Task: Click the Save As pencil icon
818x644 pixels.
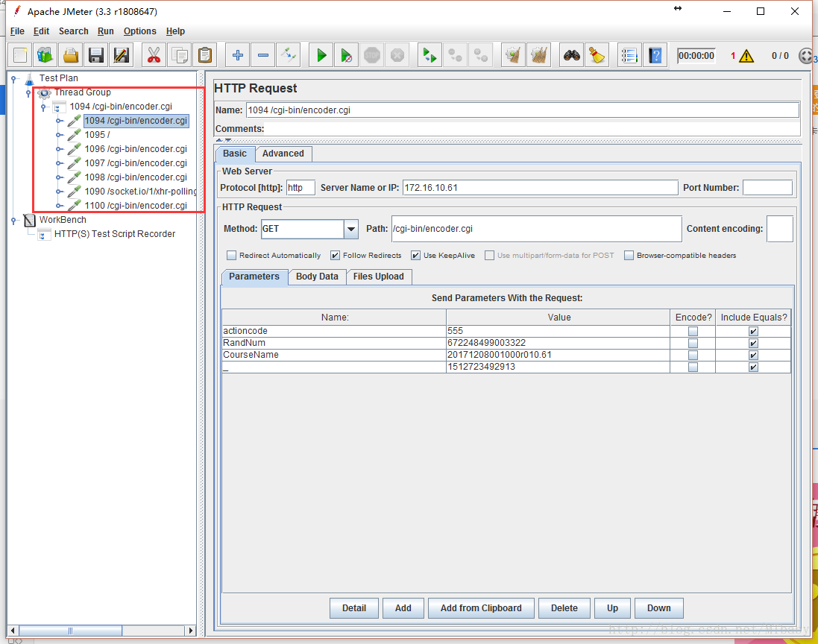Action: 122,55
